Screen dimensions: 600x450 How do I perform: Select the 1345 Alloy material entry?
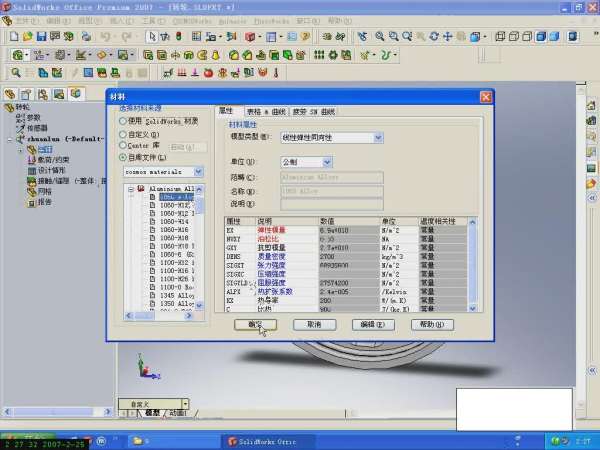pos(177,295)
